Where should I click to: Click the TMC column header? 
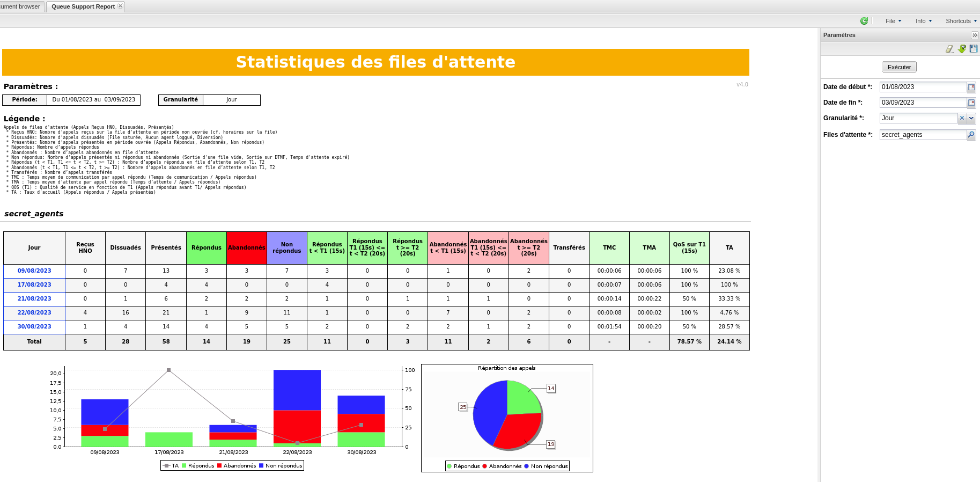(x=609, y=248)
